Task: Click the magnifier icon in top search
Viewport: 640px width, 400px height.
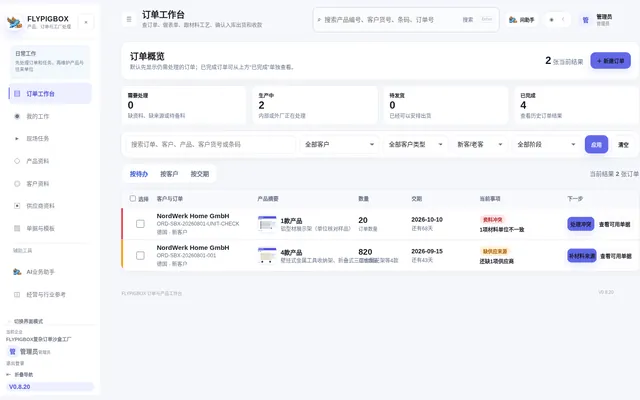Action: tap(319, 20)
